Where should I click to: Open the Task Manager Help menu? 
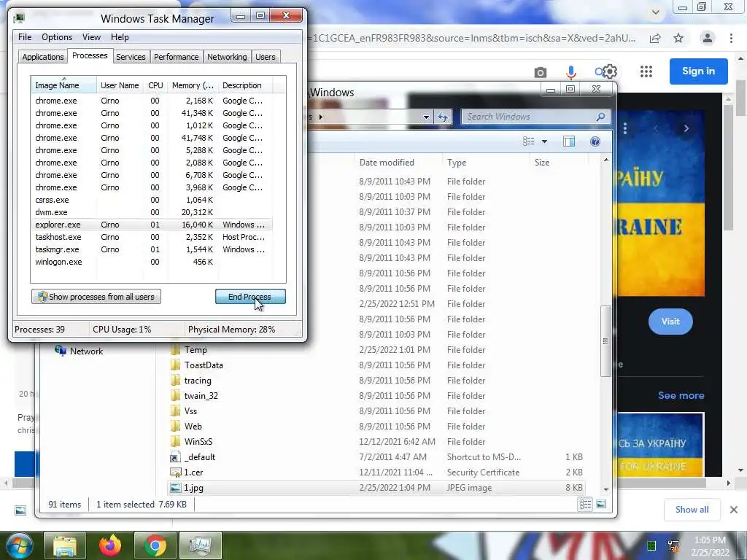tap(120, 37)
